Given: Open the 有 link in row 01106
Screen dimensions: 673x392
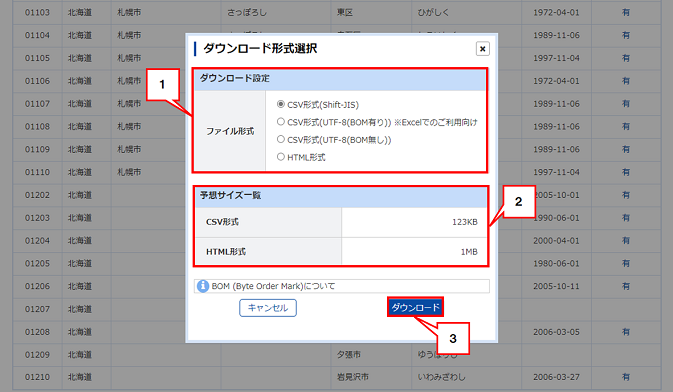Looking at the screenshot, I should tap(626, 81).
